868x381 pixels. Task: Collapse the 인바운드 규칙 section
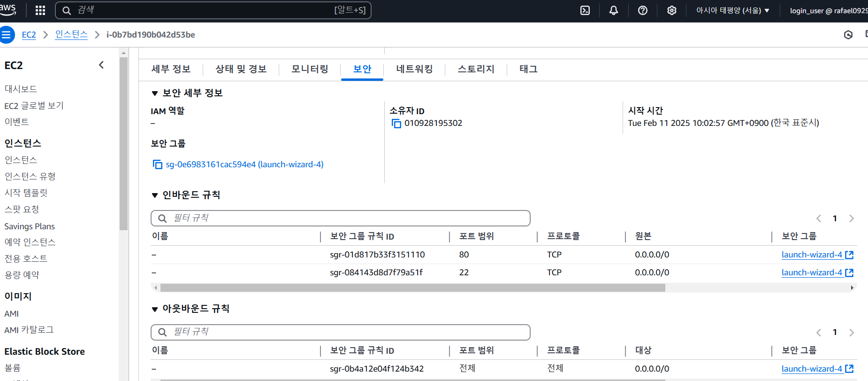tap(155, 195)
